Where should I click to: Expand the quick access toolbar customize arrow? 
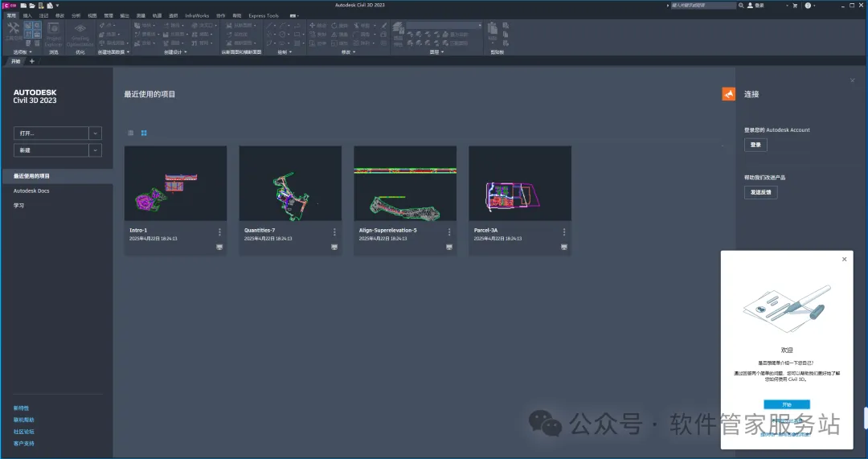click(57, 6)
